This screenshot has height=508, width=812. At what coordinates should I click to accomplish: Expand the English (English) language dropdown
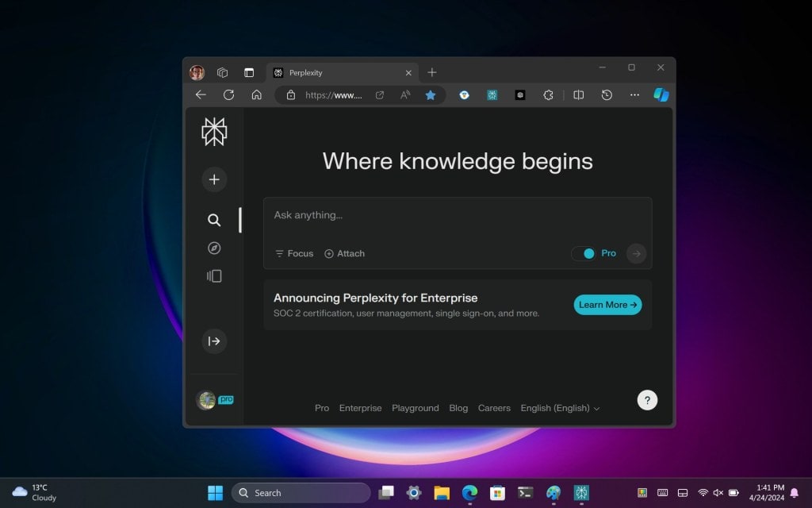[x=561, y=408]
